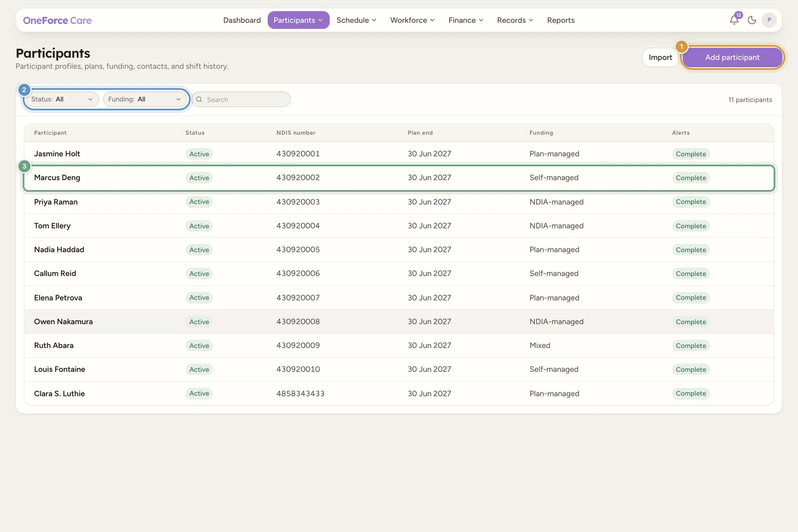Expand the Finance nav menu

coord(466,20)
